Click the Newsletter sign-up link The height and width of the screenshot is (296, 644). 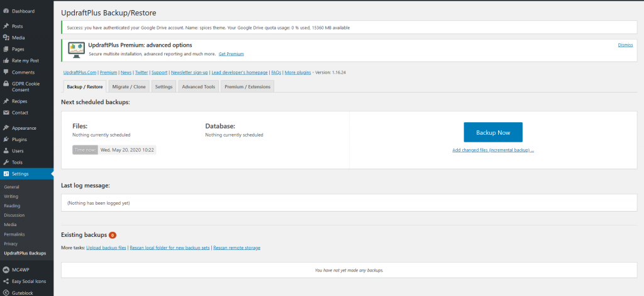pos(189,72)
